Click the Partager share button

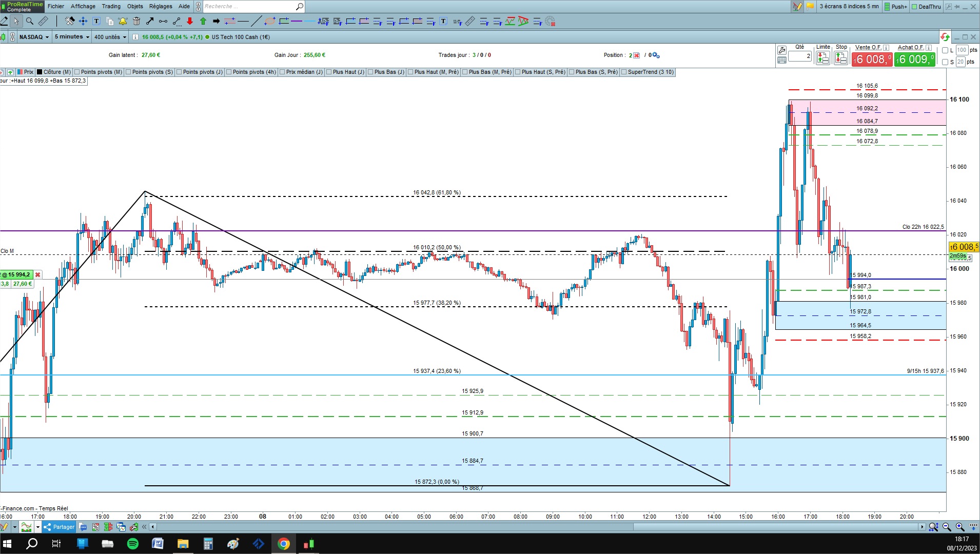60,527
